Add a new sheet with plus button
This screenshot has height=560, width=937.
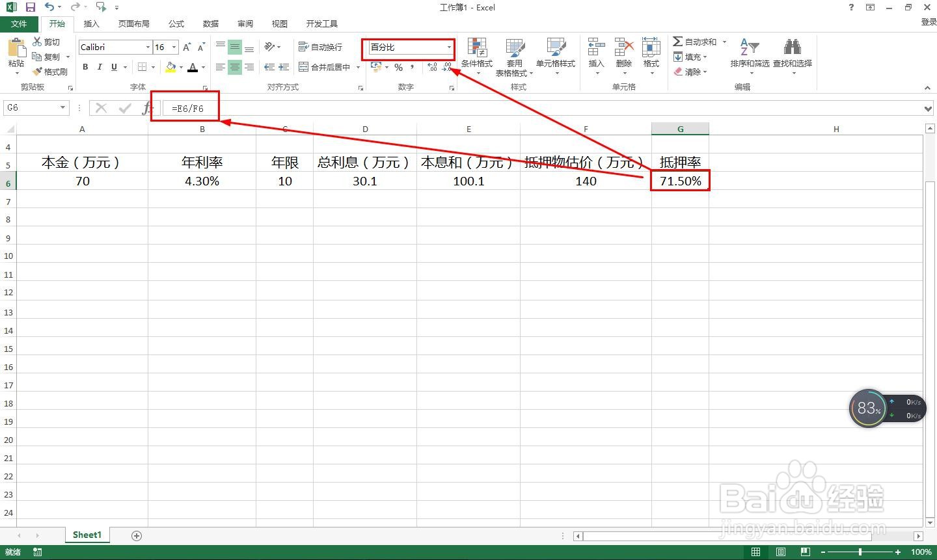[137, 535]
